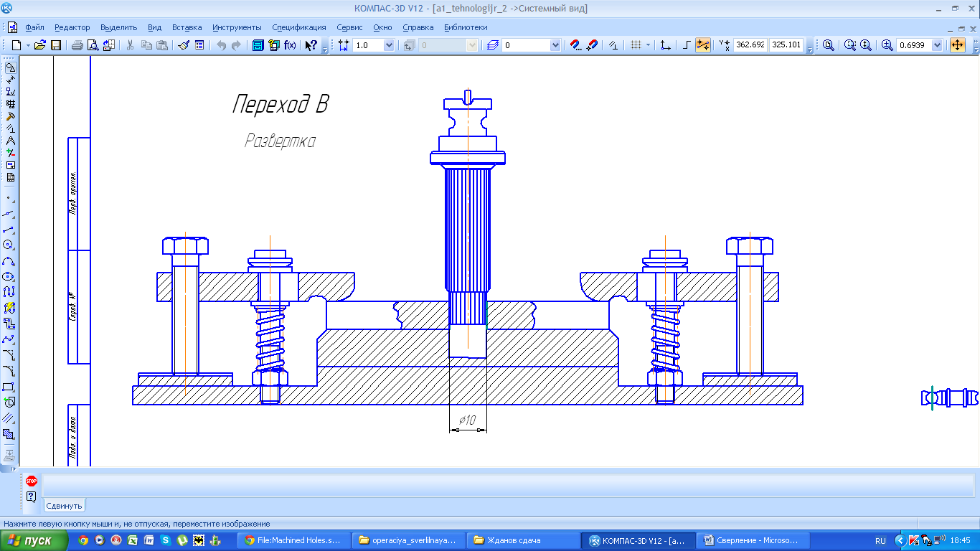The height and width of the screenshot is (551, 980).
Task: Toggle the highlighted rounding mode button
Action: pyautogui.click(x=702, y=45)
